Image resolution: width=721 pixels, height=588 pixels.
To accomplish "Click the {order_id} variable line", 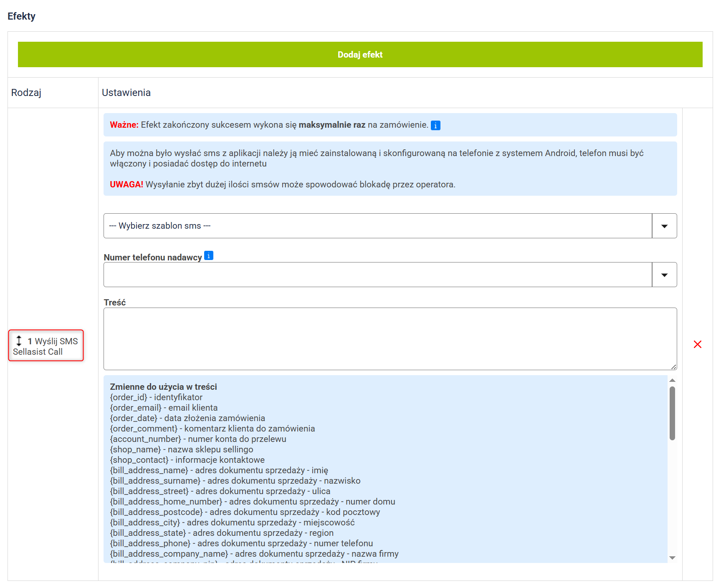I will coord(156,397).
